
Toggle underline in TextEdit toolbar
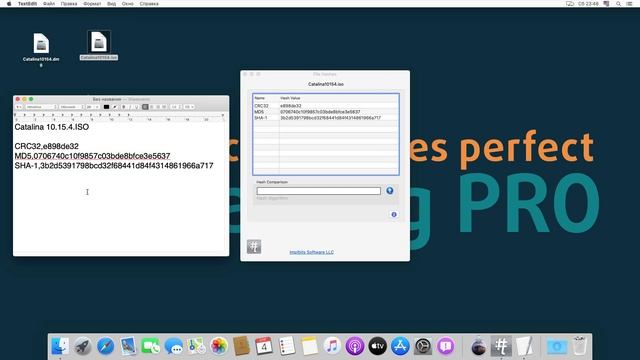[x=136, y=107]
